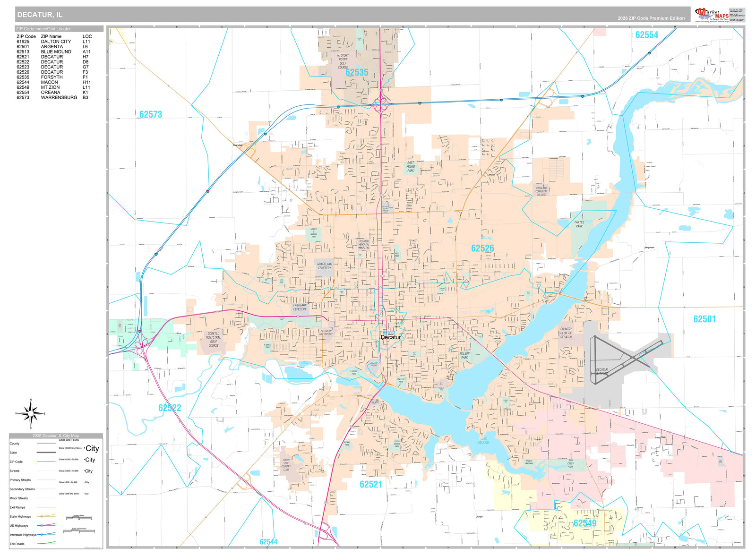Click the Cities and Towns legend heading
Image resolution: width=756 pixels, height=556 pixels.
pos(69,440)
